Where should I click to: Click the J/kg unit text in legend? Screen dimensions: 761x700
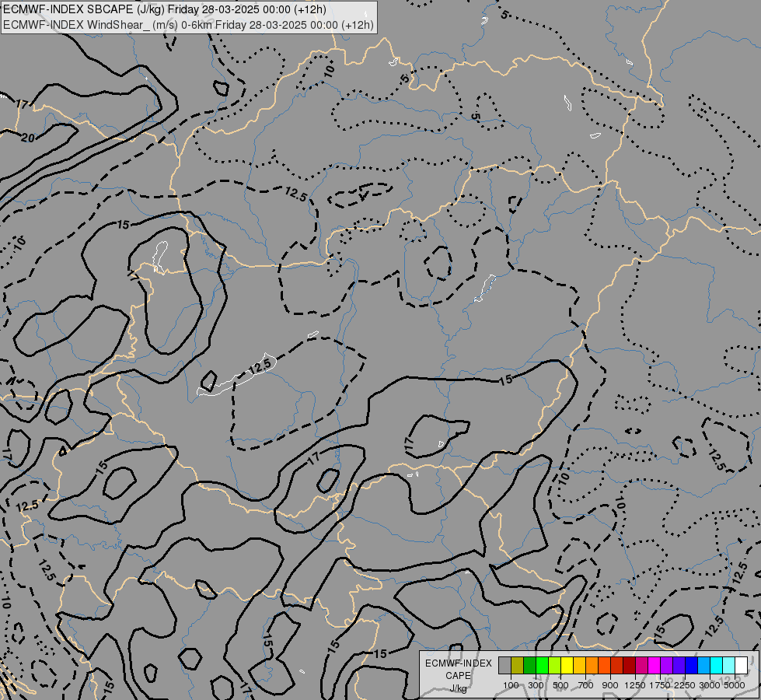(x=458, y=689)
